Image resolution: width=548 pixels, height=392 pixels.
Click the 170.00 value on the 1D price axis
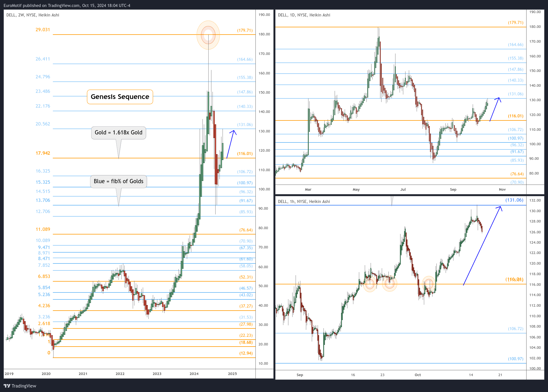pos(535,42)
